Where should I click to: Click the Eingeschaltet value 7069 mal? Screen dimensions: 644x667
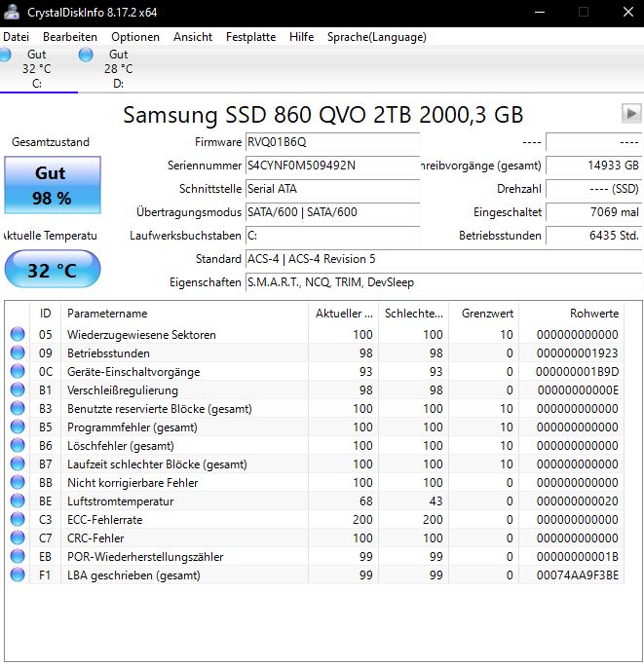pyautogui.click(x=593, y=212)
